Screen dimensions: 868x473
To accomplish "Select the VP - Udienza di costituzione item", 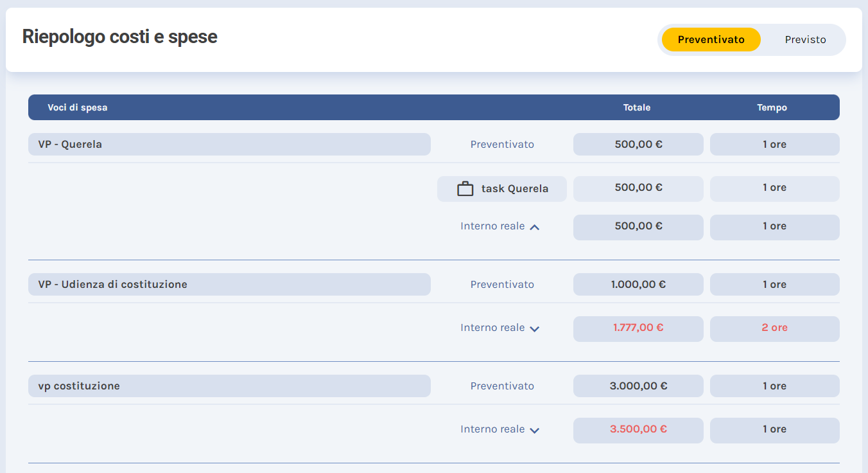I will [229, 285].
